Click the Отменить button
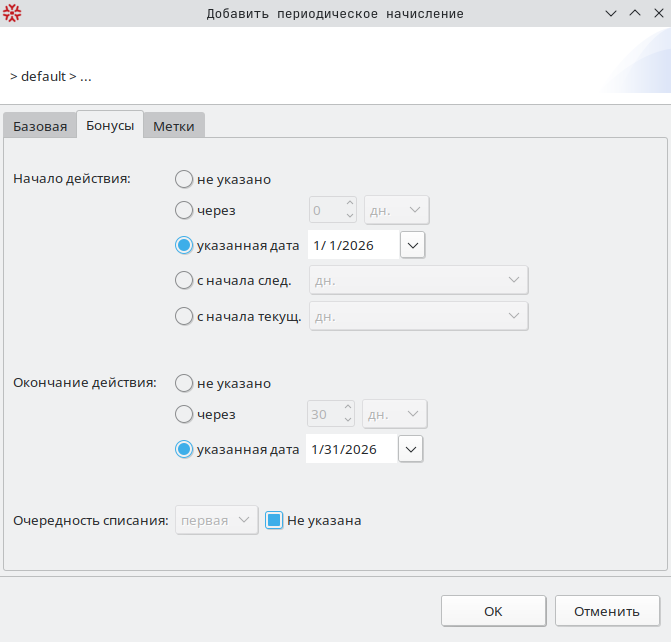Image resolution: width=671 pixels, height=642 pixels. pyautogui.click(x=607, y=611)
